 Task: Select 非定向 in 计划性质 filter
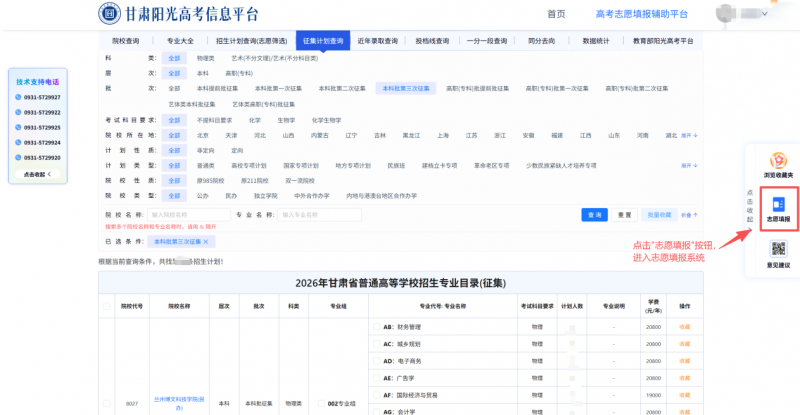pos(206,151)
